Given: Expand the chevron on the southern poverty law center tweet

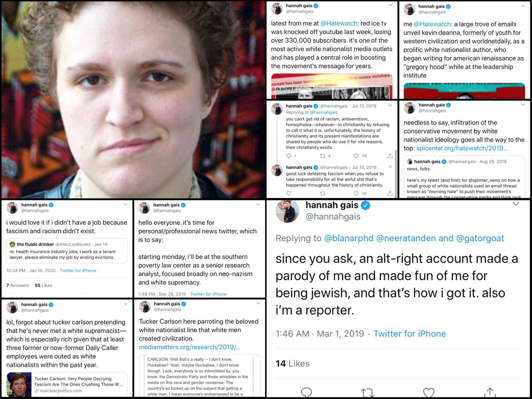Looking at the screenshot, I should tap(258, 204).
